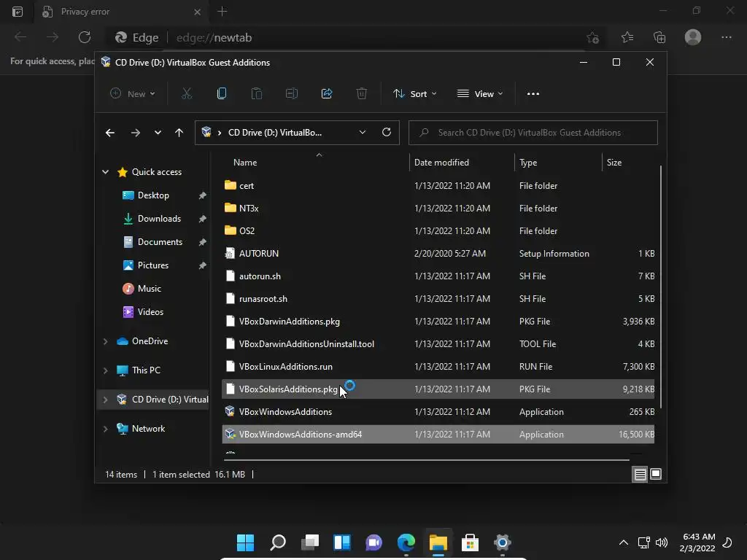Click the Cut scissors icon in Explorer toolbar
This screenshot has width=747, height=560.
coord(187,94)
